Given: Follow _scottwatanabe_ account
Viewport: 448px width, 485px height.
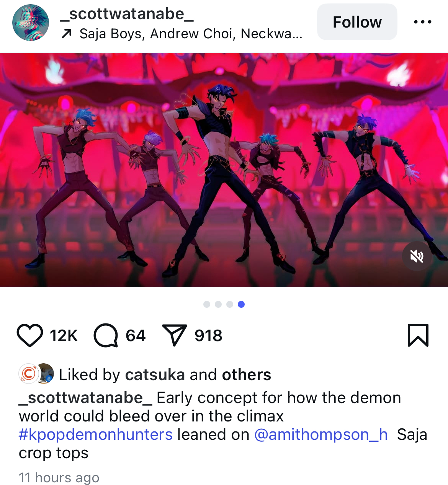Looking at the screenshot, I should [357, 22].
